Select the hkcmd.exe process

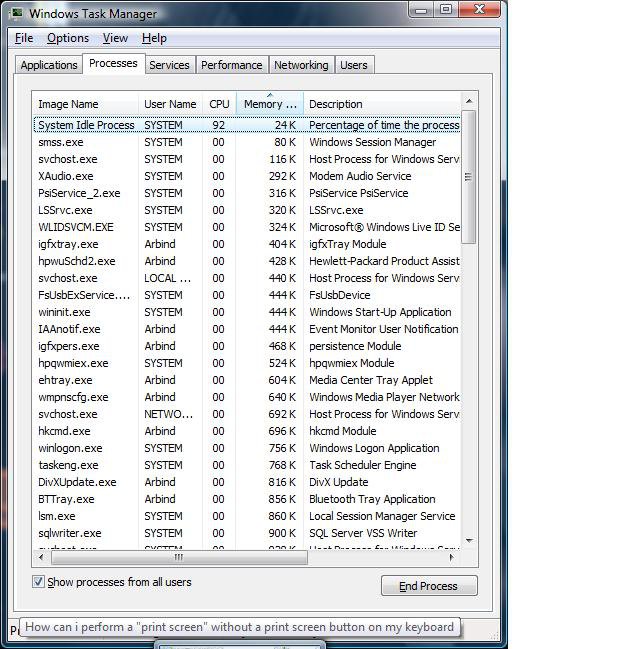(247, 430)
